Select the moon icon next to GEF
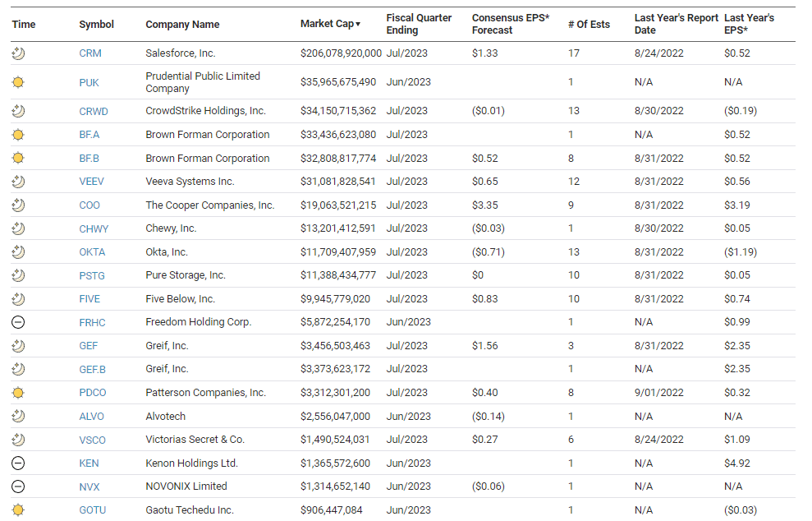Image resolution: width=812 pixels, height=521 pixels. (x=18, y=346)
